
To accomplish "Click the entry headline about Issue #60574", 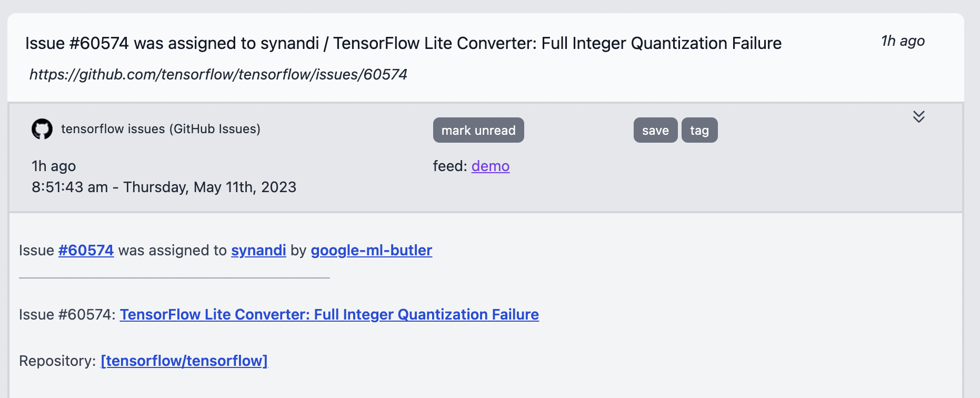I will (x=404, y=43).
